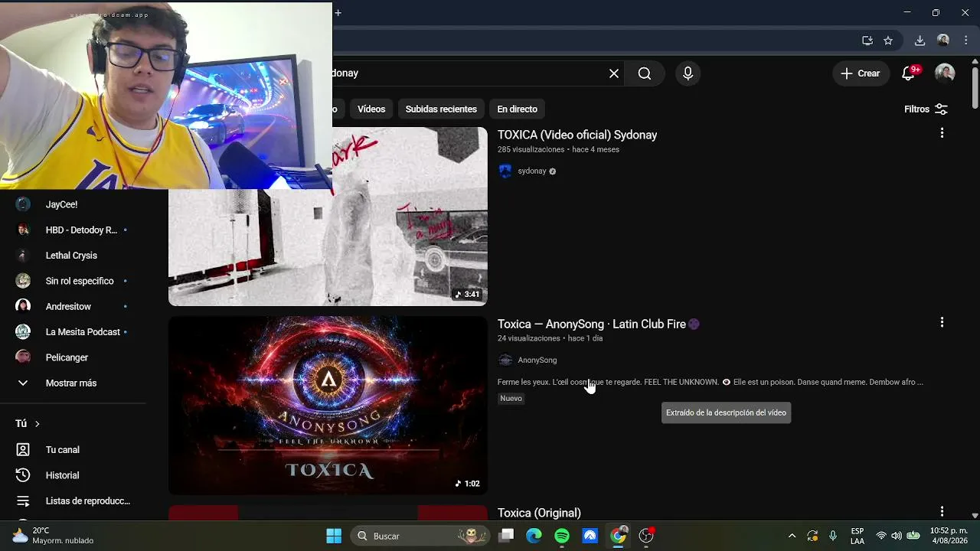Click the Nuevo badge on AnonySong video

tap(511, 399)
